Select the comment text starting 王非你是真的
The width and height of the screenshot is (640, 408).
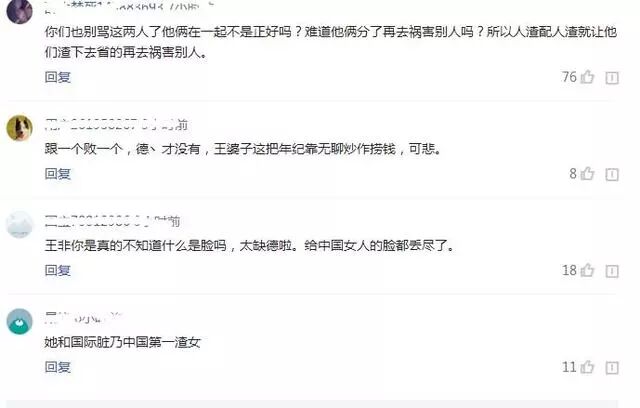click(249, 245)
